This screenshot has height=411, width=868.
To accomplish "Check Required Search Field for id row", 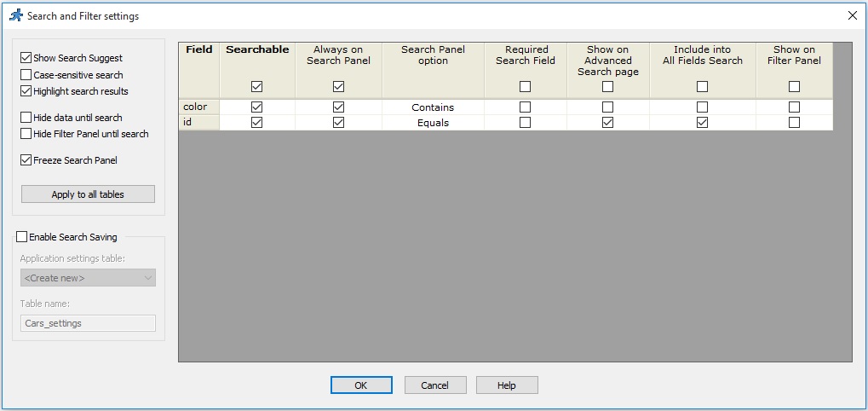I will (526, 123).
